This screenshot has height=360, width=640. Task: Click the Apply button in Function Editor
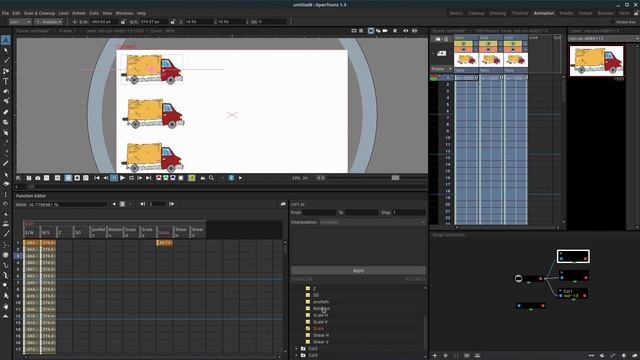pos(358,271)
